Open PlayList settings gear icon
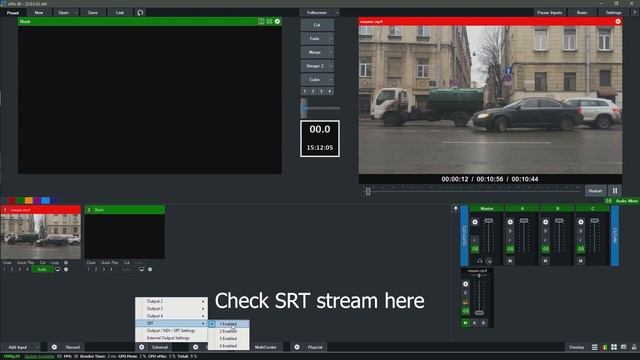The image size is (640, 360). point(297,347)
